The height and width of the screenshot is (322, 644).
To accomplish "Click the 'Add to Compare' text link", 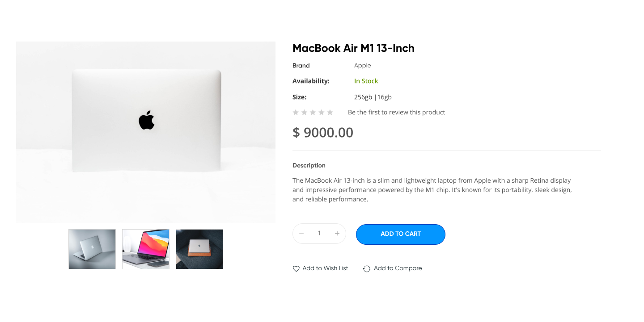I will 398,268.
